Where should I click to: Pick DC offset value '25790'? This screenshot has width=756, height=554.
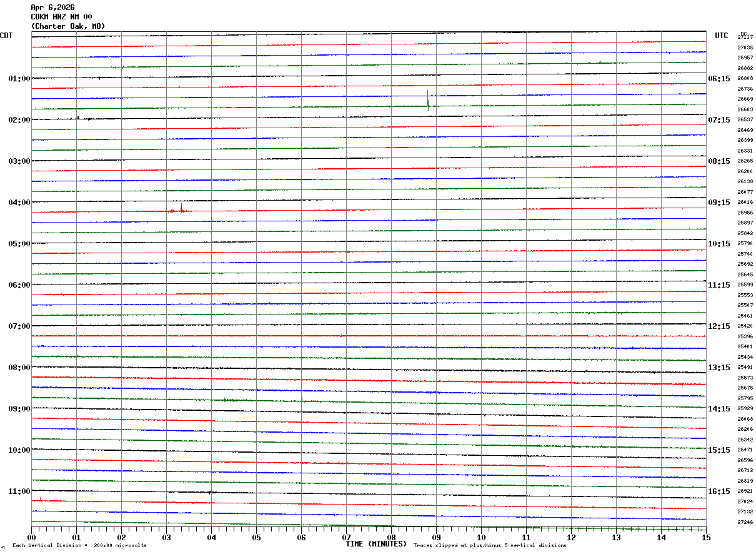745,243
